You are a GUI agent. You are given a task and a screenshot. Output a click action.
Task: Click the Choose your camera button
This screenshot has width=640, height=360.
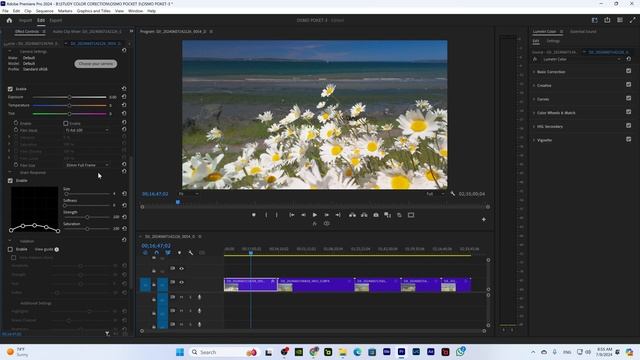(x=96, y=64)
